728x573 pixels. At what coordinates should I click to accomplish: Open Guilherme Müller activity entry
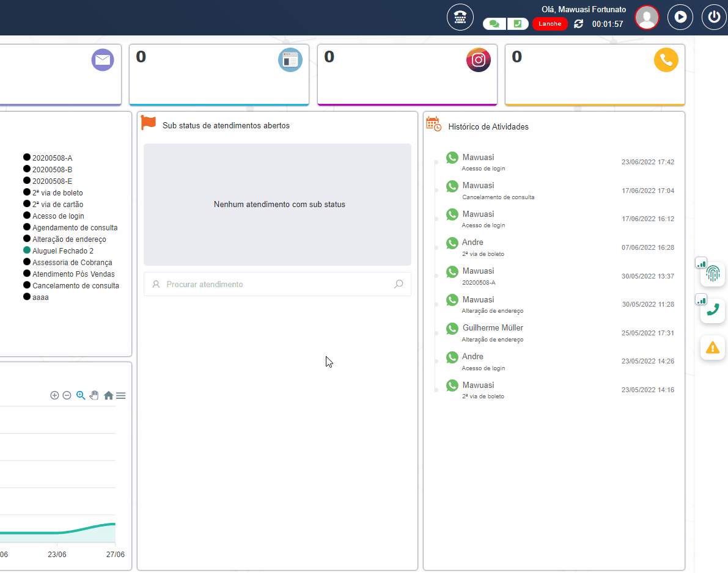559,333
